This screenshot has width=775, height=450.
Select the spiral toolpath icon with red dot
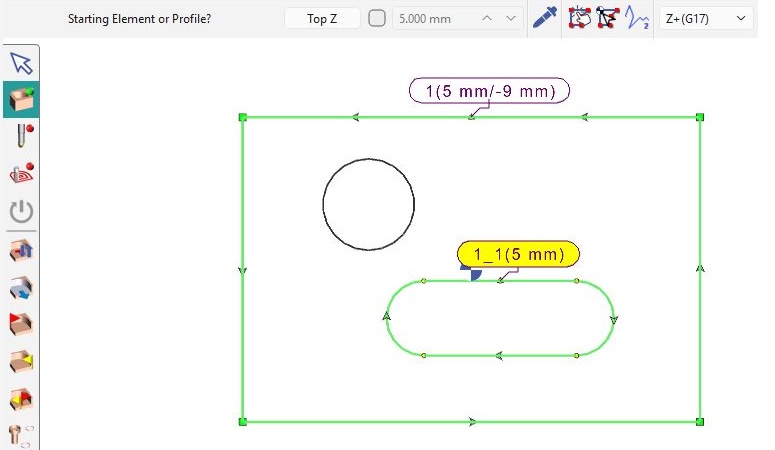(22, 173)
